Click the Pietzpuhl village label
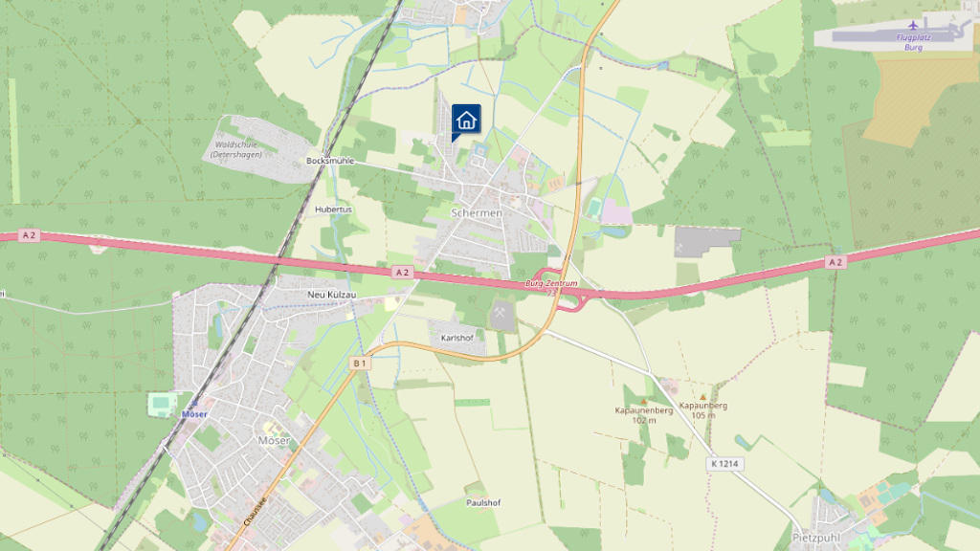The image size is (980, 551). click(x=816, y=538)
